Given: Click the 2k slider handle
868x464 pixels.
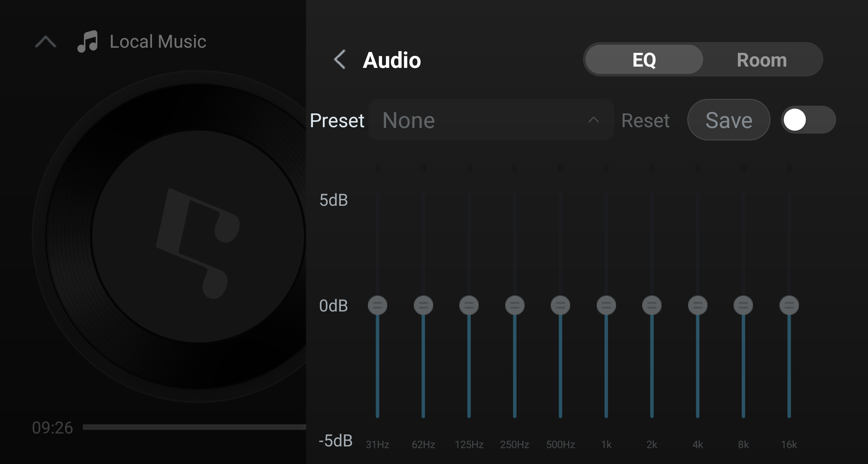Looking at the screenshot, I should tap(652, 305).
